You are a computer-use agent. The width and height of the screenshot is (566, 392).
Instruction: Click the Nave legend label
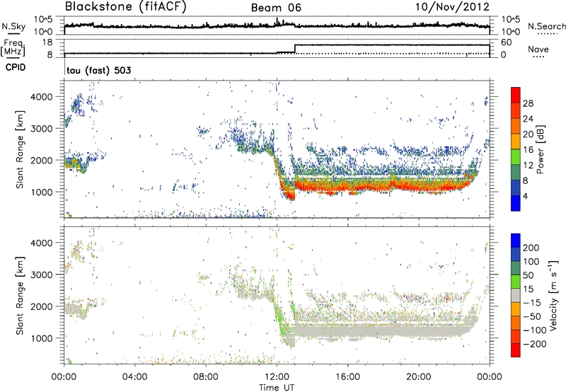538,49
